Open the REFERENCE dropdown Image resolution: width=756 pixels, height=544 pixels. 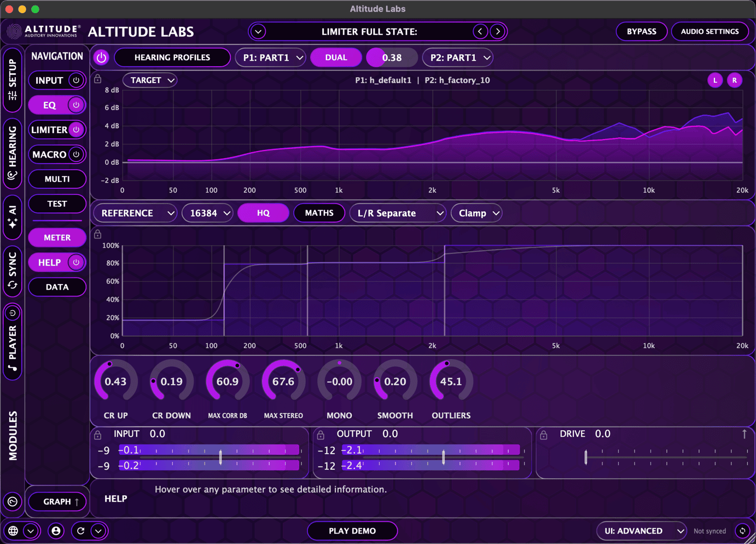135,213
